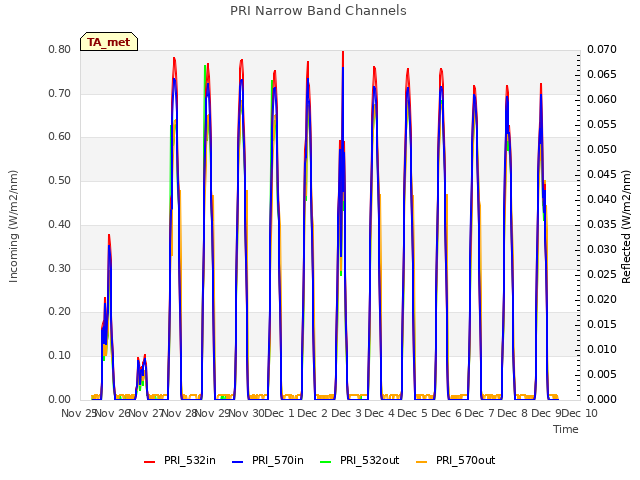Click the 0.40 left axis tick label
Screen dimensions: 640x480
pos(60,224)
